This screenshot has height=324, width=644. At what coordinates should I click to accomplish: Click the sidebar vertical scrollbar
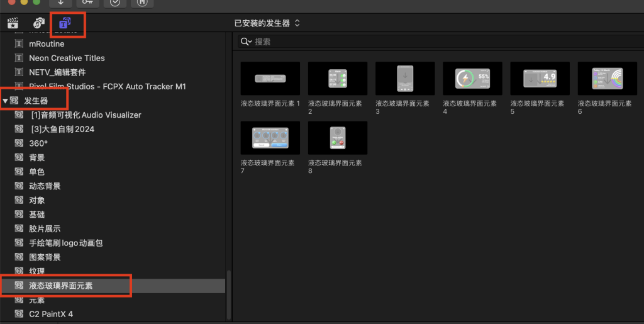[228, 296]
